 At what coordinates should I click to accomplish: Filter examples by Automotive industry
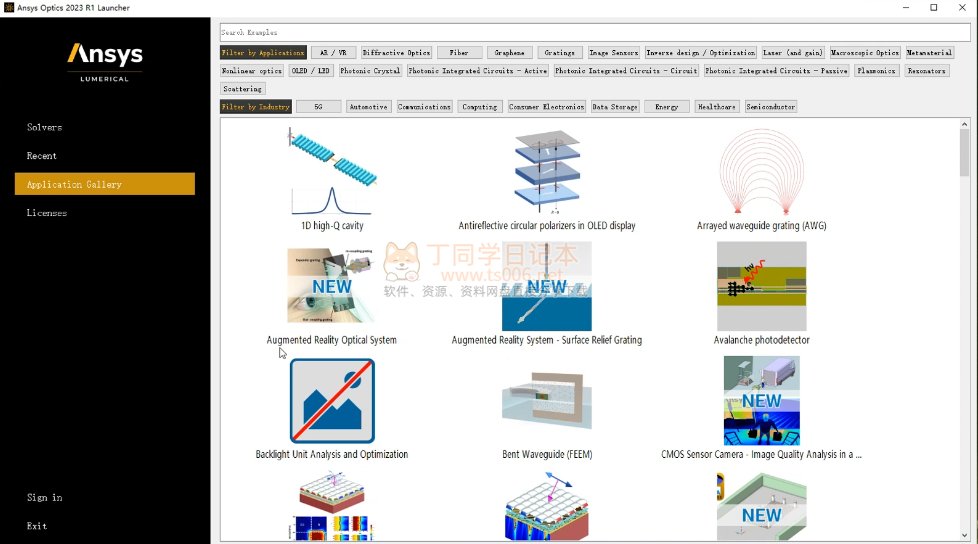pos(369,107)
